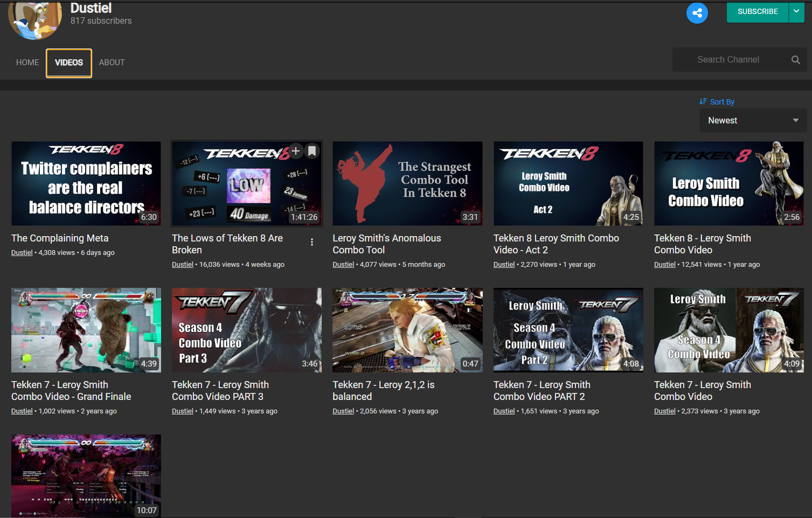Click the Sort By icon
Screen dimensions: 812x518
click(x=703, y=101)
